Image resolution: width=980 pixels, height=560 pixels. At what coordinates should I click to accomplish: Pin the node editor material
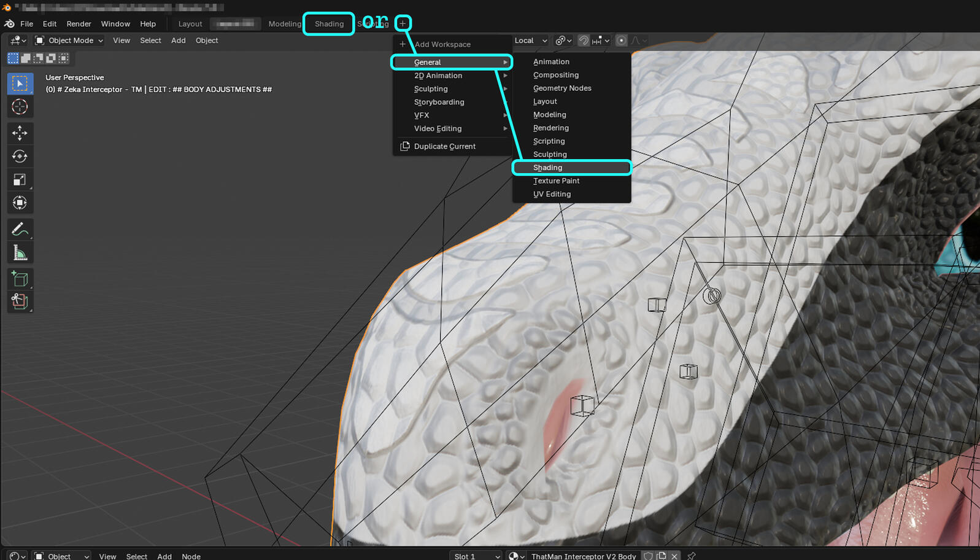691,556
